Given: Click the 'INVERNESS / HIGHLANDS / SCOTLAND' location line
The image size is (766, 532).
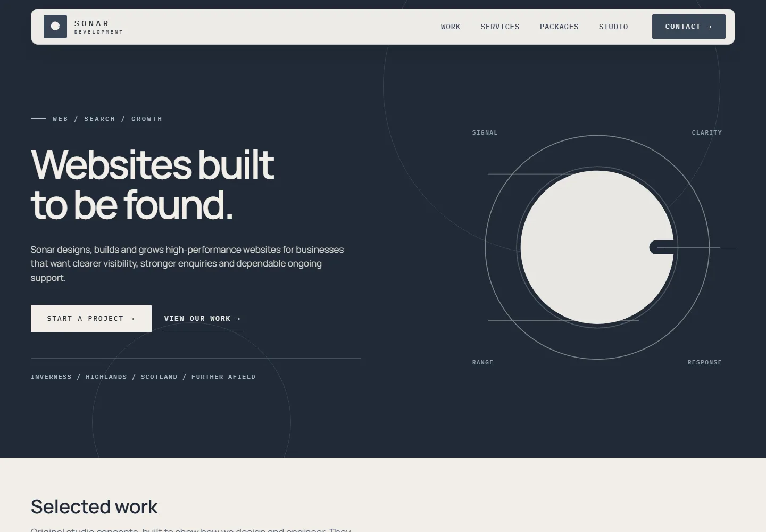Looking at the screenshot, I should [143, 377].
